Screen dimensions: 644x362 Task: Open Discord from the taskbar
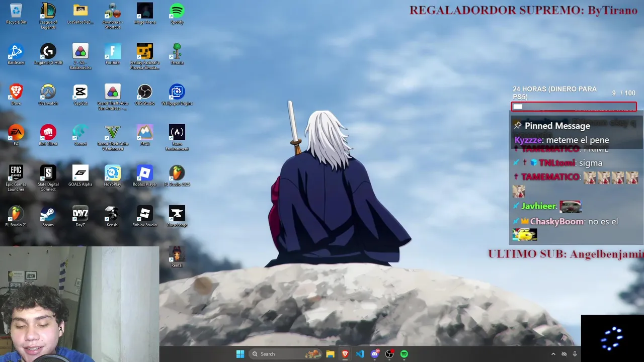pos(375,354)
